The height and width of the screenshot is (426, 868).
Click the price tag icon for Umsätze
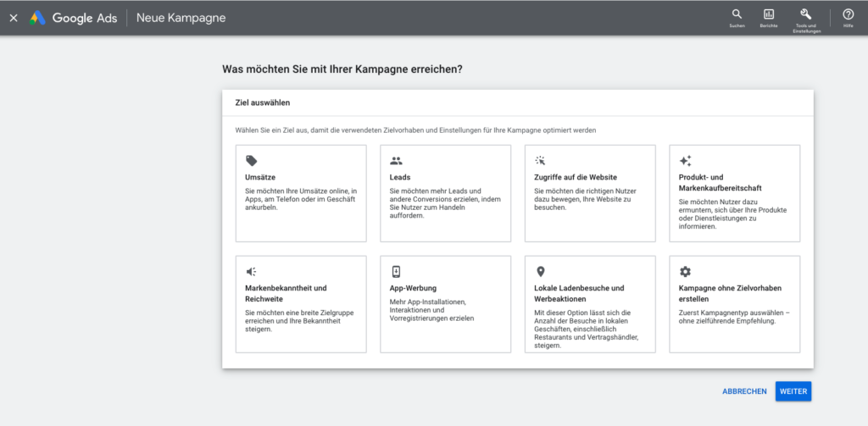pyautogui.click(x=251, y=160)
